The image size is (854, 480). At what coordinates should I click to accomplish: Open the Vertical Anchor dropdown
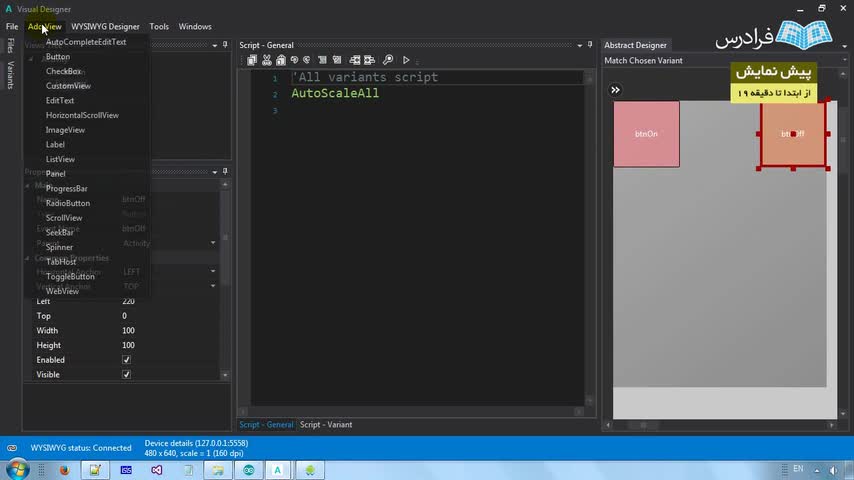(x=213, y=286)
